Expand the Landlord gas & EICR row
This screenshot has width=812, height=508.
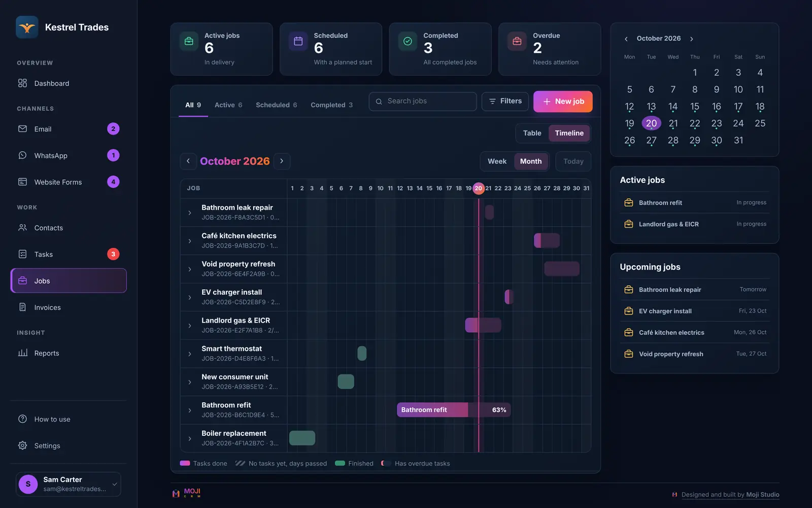click(190, 326)
